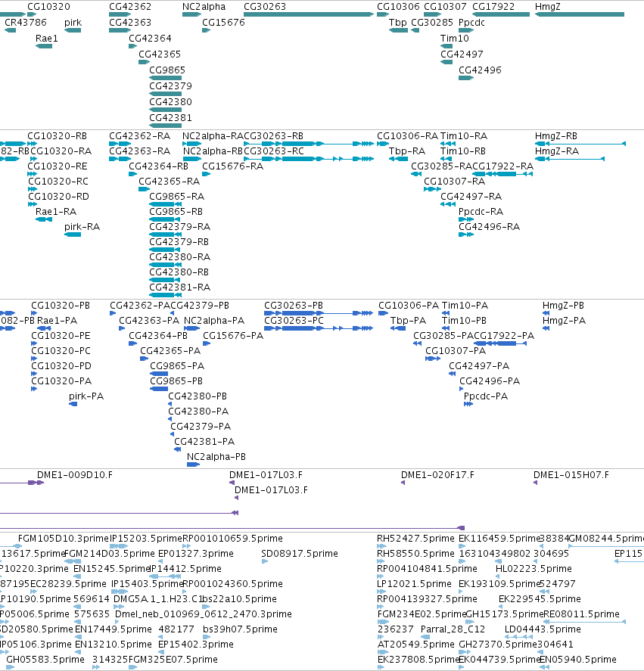Screen dimensions: 644x671
Task: Select the AT20549.5prime EST label
Action: pos(415,644)
